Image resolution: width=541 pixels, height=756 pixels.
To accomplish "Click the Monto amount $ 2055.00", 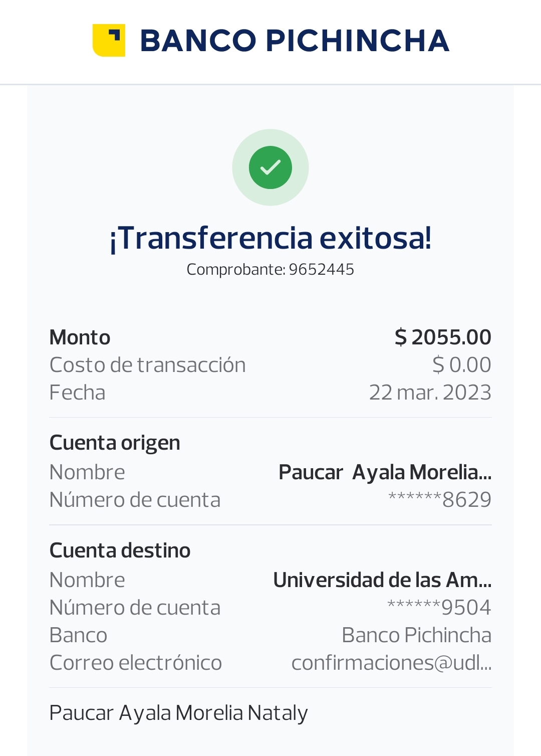I will (x=443, y=337).
